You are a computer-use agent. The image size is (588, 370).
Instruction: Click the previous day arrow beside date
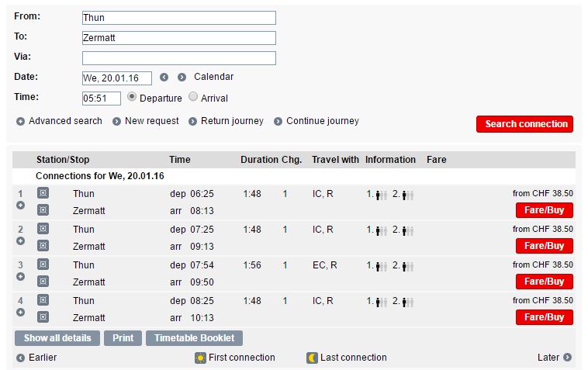pyautogui.click(x=164, y=78)
